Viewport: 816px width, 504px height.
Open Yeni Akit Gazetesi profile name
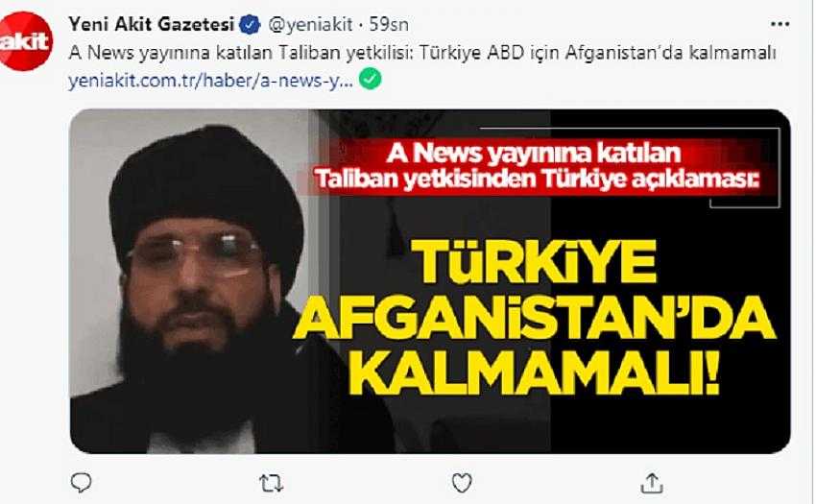(152, 24)
